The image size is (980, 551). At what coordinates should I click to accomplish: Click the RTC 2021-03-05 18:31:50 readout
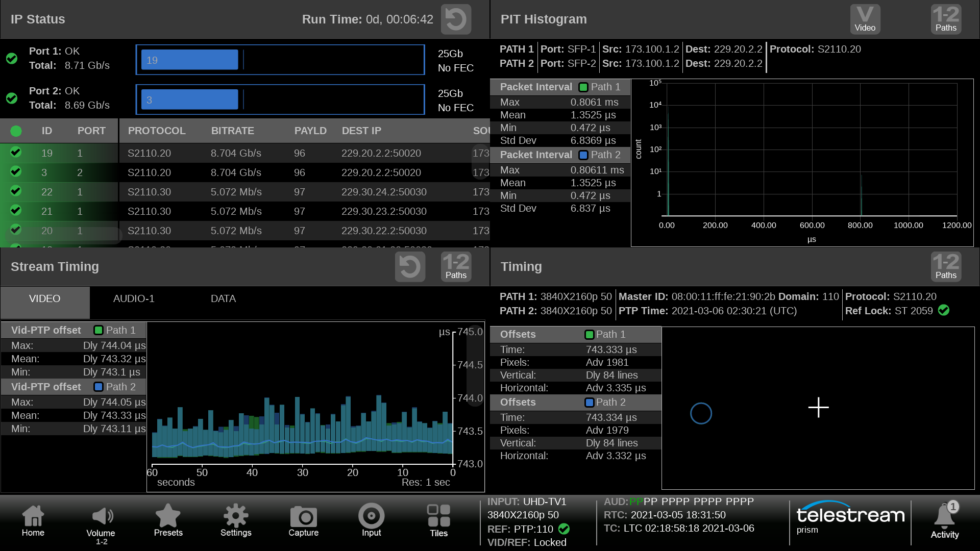tap(665, 515)
